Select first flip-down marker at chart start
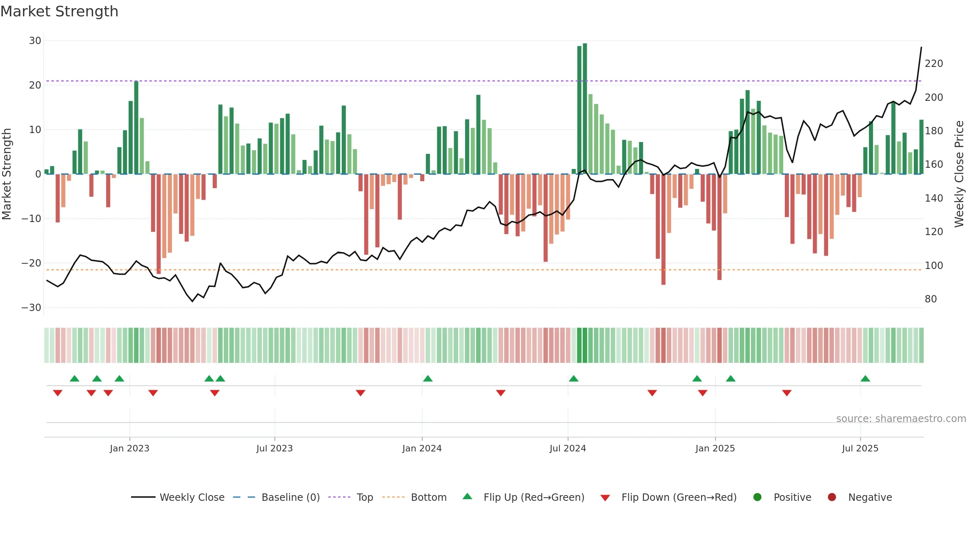Screen dimensions: 980x551 tap(58, 393)
